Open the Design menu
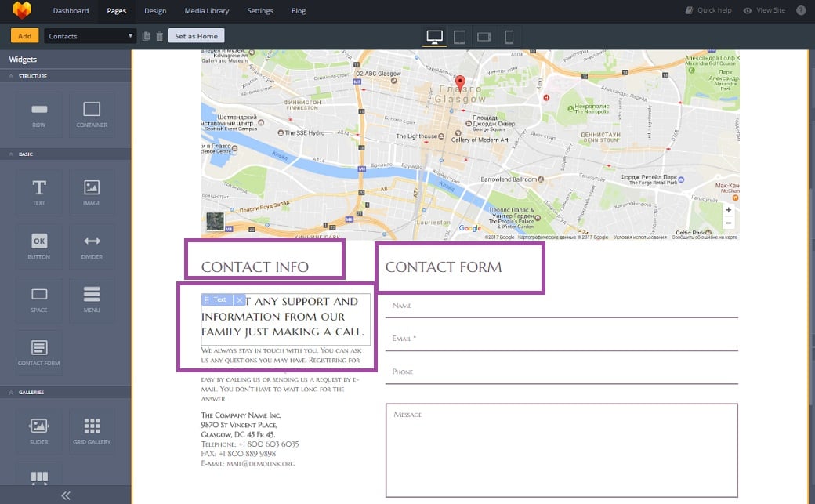This screenshot has height=504, width=815. click(x=155, y=11)
